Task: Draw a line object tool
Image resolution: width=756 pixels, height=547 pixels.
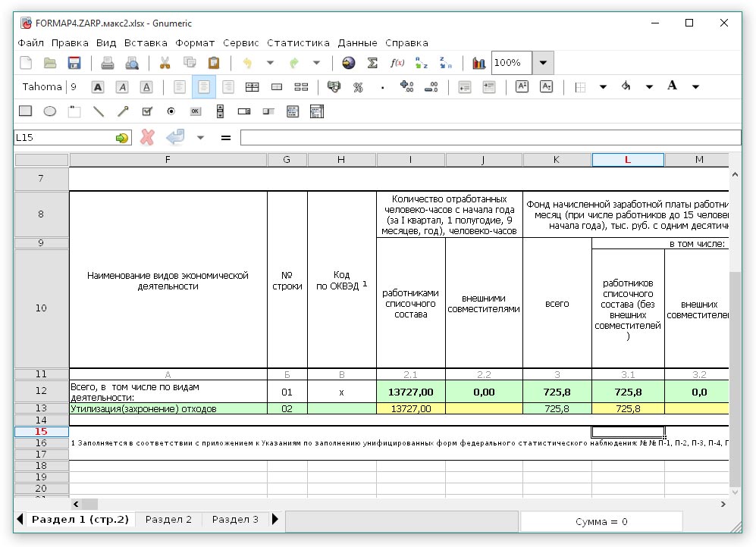Action: pos(99,111)
